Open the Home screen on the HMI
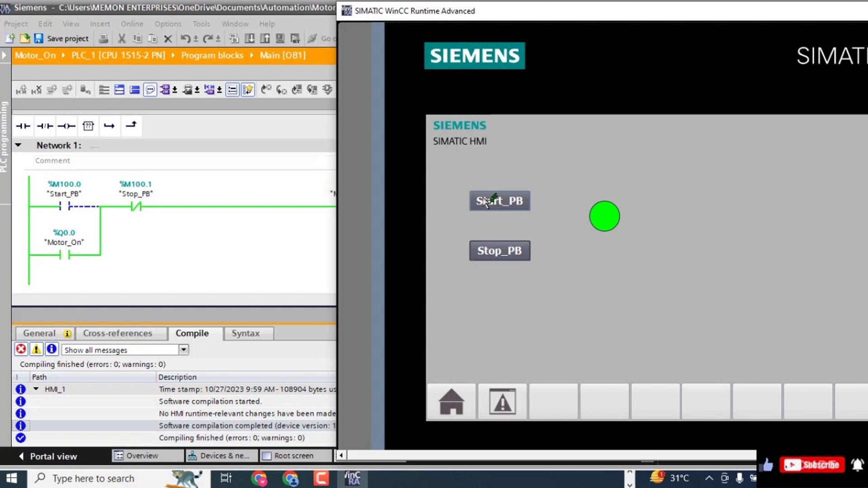 (x=451, y=402)
